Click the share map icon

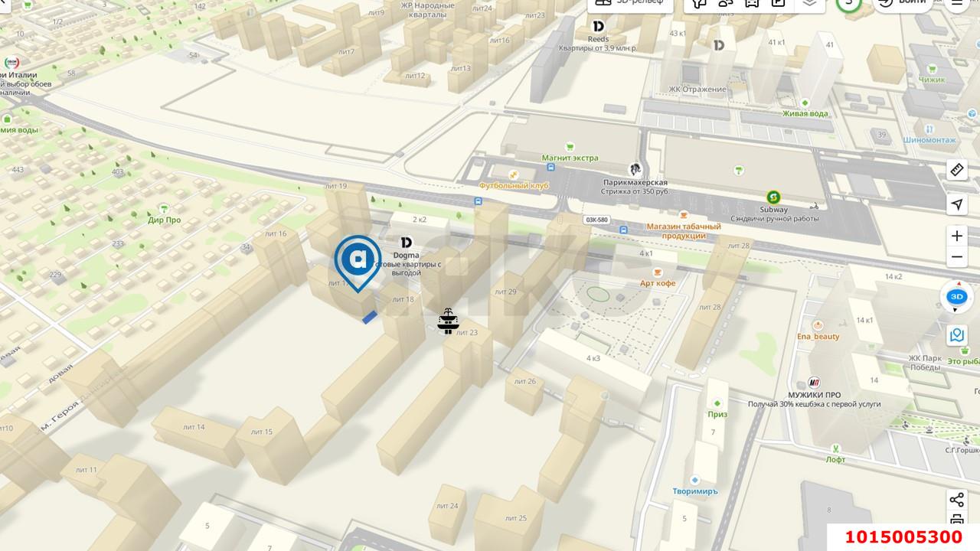956,500
